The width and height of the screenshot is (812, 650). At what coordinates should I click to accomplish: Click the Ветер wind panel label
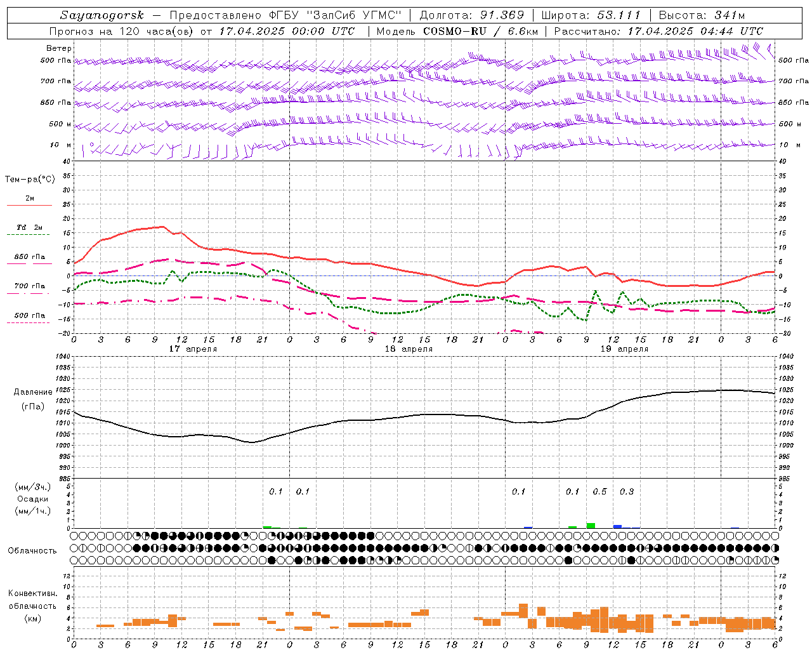(59, 48)
